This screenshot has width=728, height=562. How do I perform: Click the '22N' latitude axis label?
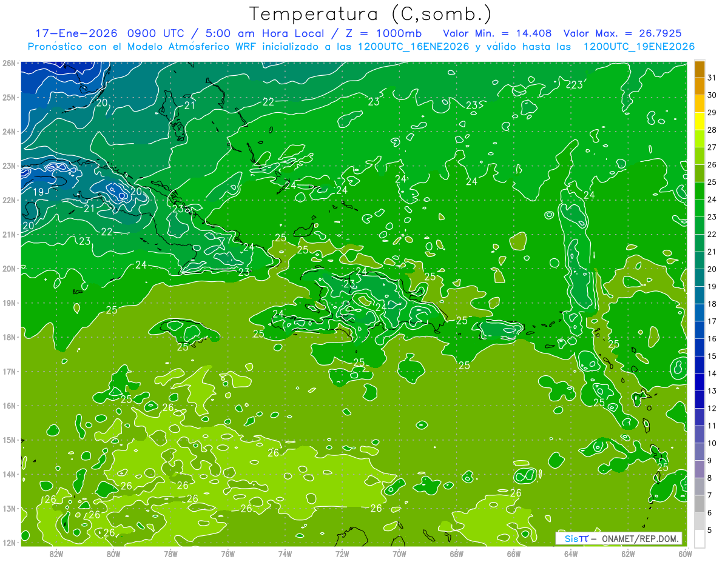(x=8, y=200)
